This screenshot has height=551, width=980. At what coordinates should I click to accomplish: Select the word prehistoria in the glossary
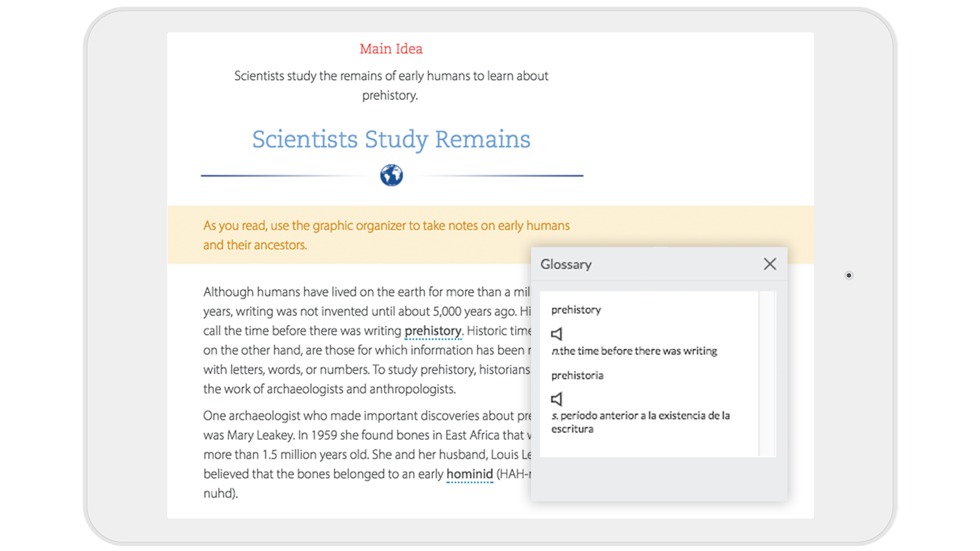578,375
